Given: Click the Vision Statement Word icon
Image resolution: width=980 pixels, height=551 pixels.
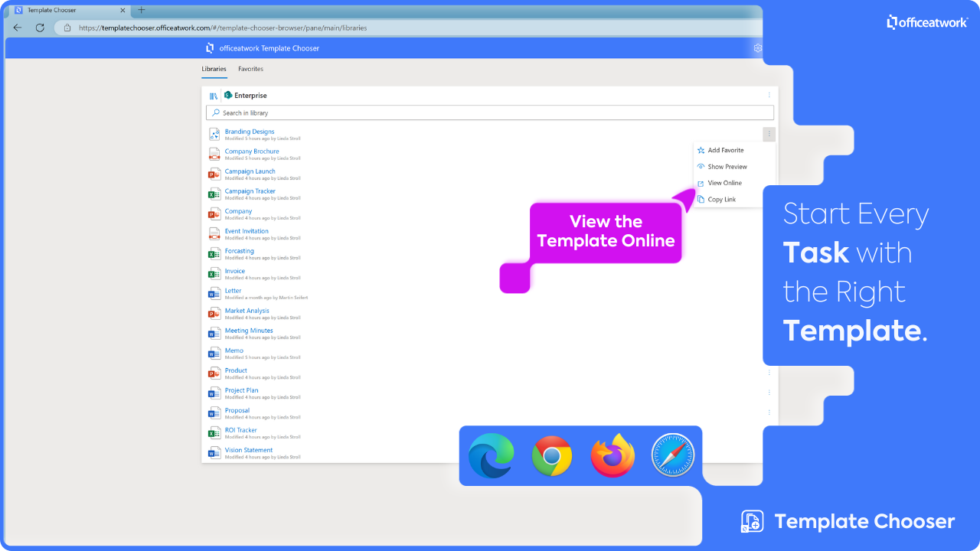Looking at the screenshot, I should pos(214,452).
